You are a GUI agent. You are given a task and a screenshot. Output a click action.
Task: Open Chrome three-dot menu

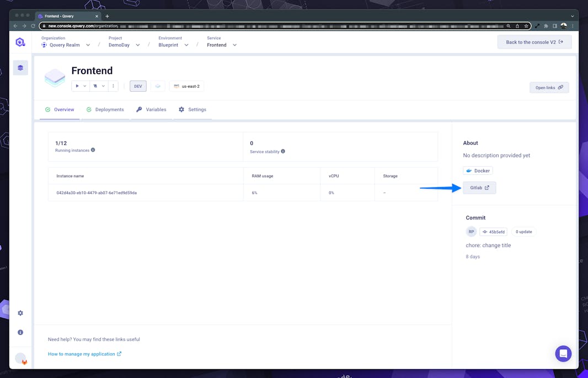573,26
